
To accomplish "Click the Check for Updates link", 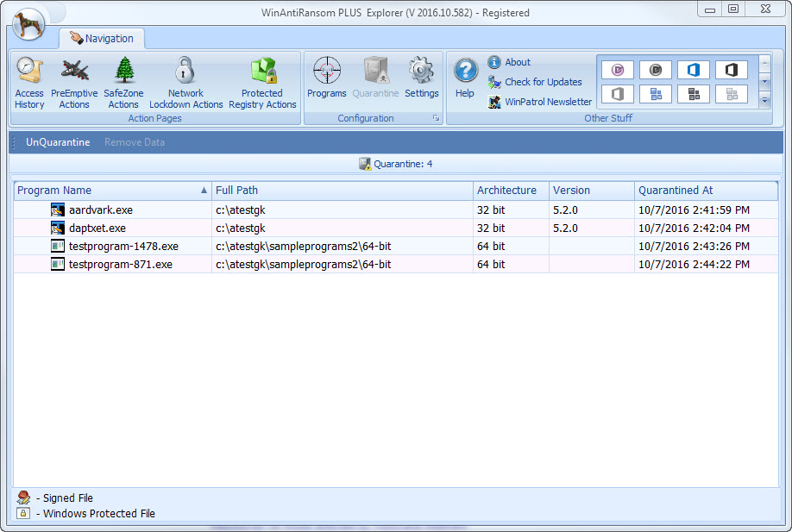I will pyautogui.click(x=536, y=83).
